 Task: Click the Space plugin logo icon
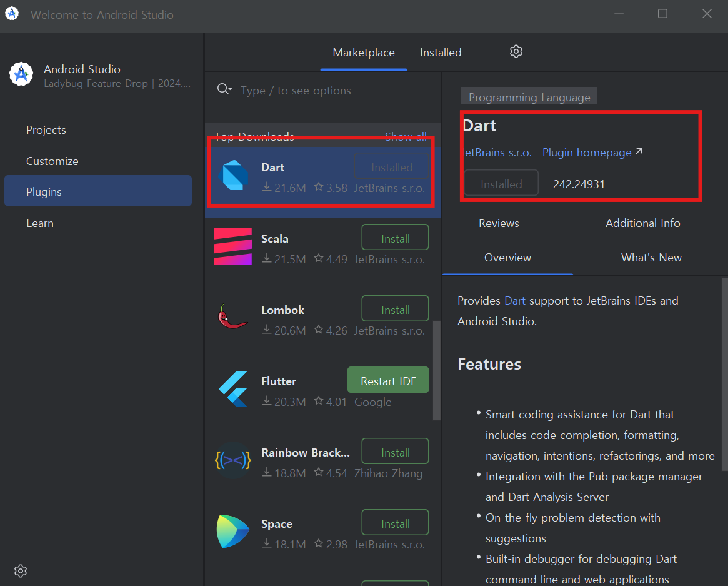pyautogui.click(x=233, y=532)
